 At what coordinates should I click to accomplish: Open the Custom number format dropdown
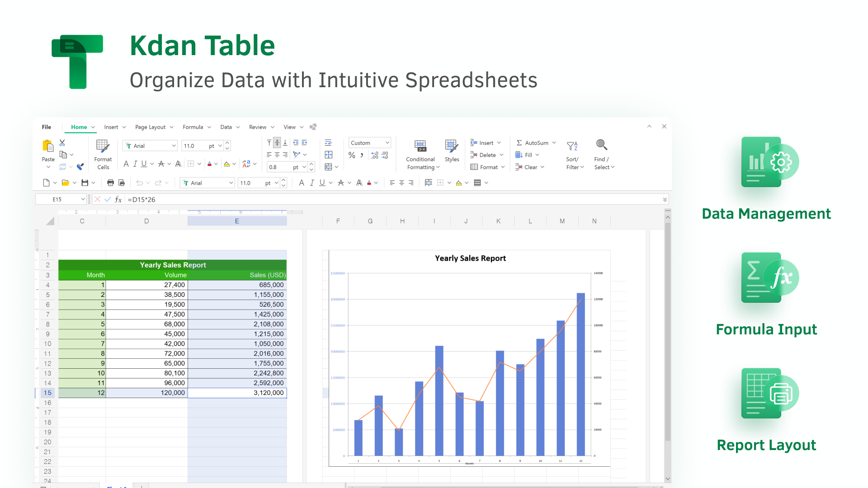pos(369,142)
